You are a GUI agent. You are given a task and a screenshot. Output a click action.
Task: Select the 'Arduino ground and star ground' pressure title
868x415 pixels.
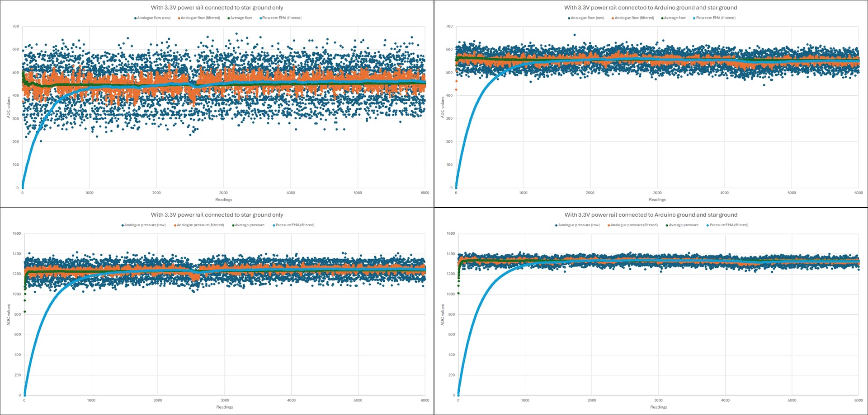click(651, 215)
